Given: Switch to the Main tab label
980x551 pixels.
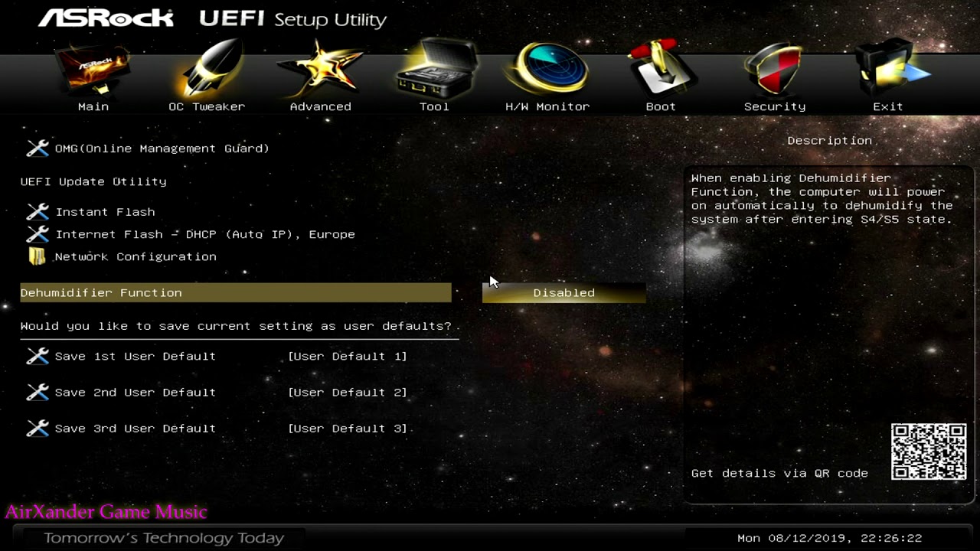Looking at the screenshot, I should pos(93,106).
